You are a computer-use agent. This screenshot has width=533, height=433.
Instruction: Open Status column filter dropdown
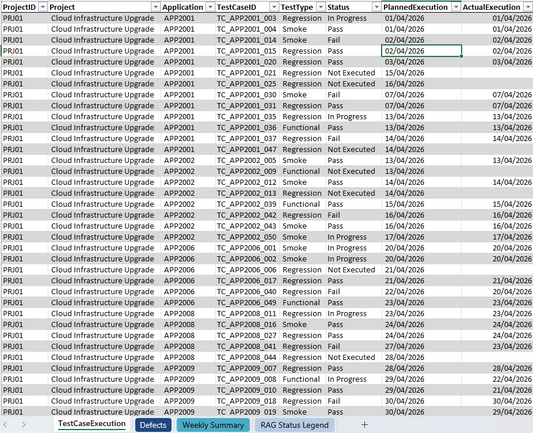click(x=376, y=7)
